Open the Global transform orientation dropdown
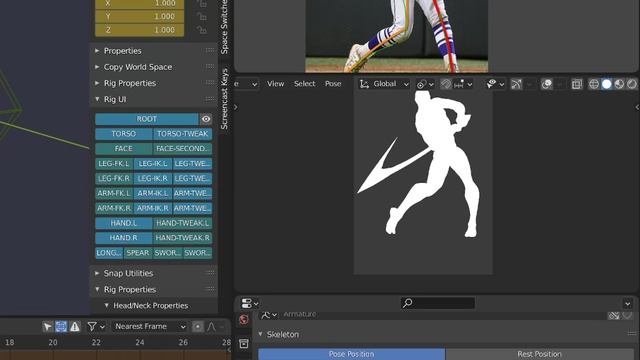Screen dimensions: 640x360 [384, 84]
